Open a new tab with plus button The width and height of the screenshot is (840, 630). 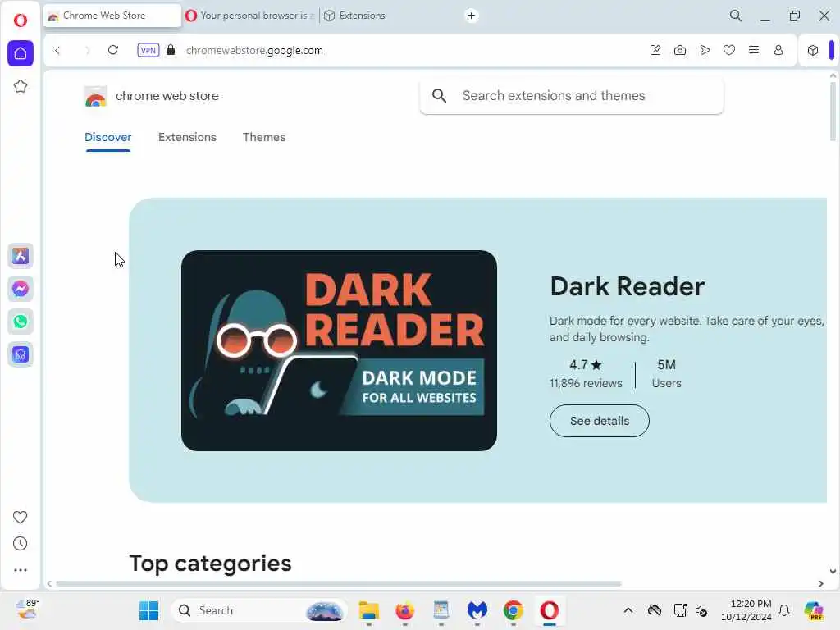click(x=472, y=16)
